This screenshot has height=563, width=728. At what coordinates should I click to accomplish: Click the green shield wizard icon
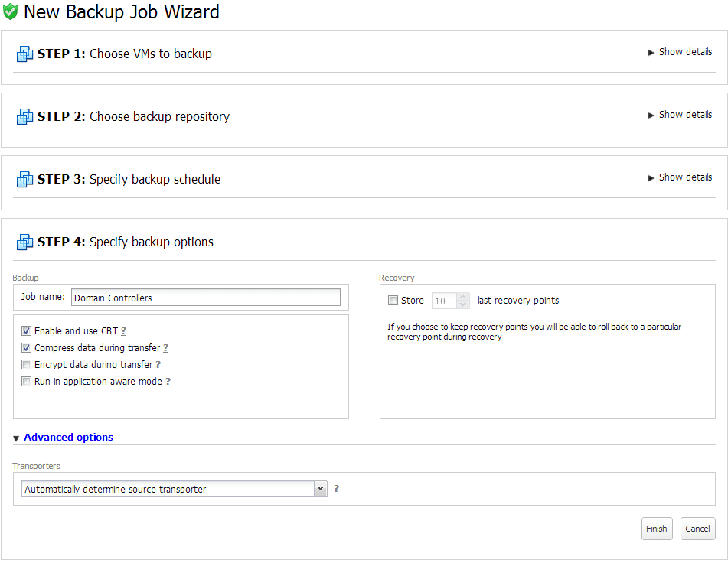click(x=10, y=11)
